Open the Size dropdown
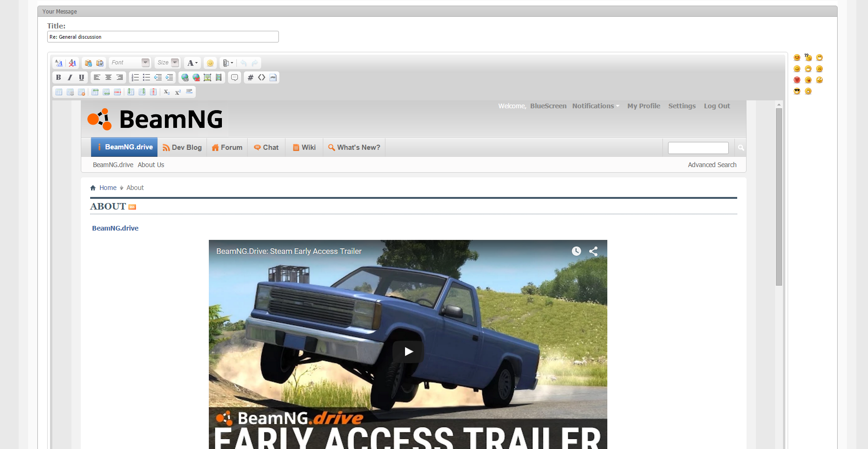The width and height of the screenshot is (868, 449). (168, 63)
